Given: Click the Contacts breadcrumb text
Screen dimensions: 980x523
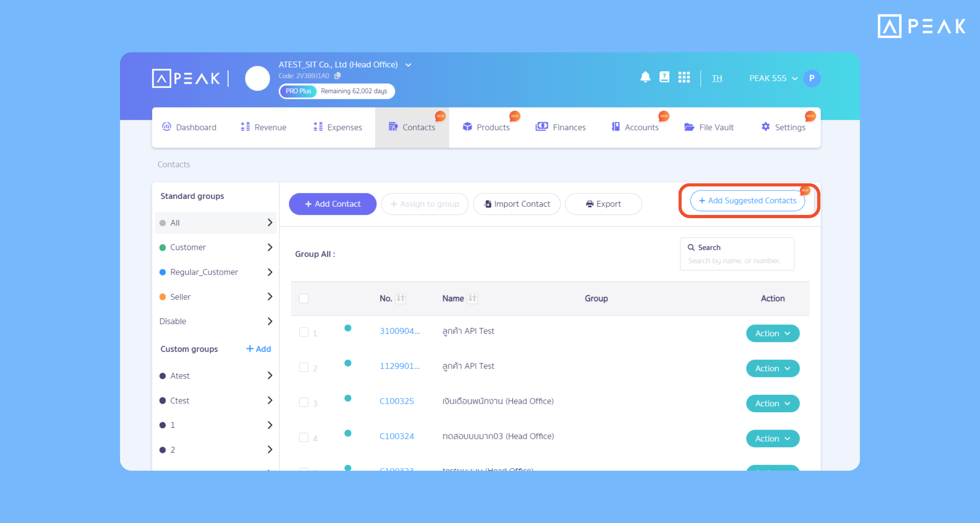Looking at the screenshot, I should pos(174,164).
